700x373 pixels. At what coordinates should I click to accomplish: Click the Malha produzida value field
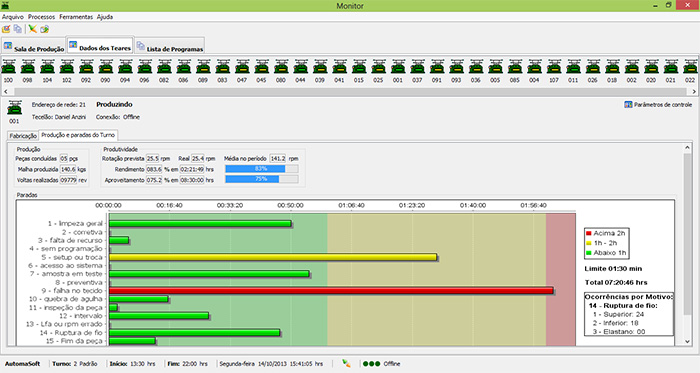click(x=68, y=169)
